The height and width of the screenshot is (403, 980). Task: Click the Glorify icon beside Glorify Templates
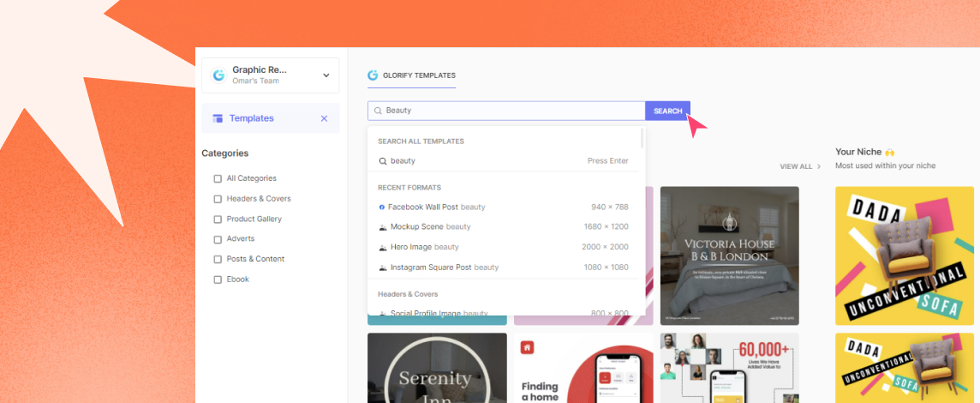coord(373,75)
